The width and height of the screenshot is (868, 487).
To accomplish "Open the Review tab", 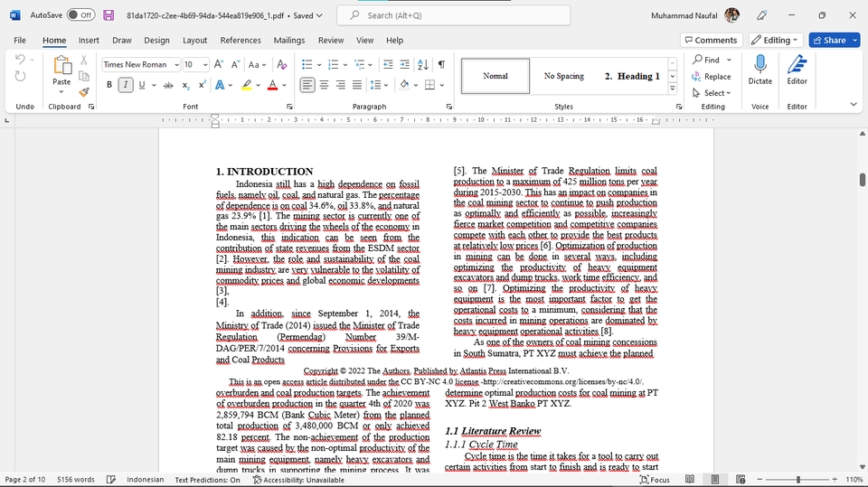I will tap(331, 40).
